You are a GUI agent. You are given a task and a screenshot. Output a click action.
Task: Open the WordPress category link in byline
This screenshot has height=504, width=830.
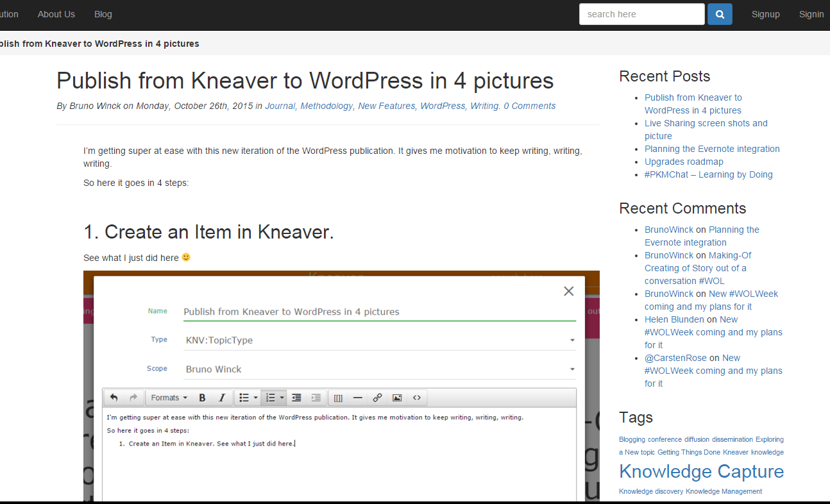tap(443, 106)
